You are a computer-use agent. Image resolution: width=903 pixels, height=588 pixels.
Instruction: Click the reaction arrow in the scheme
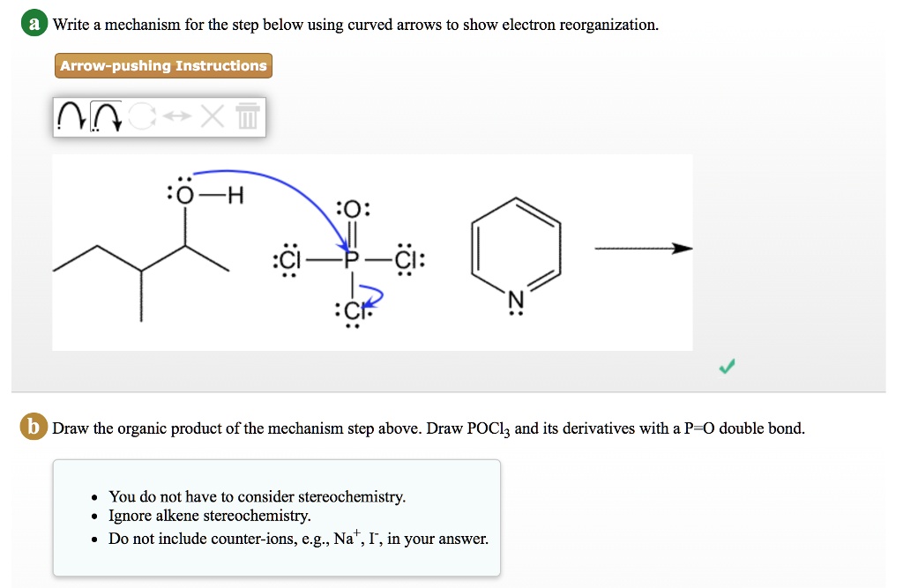pos(644,249)
